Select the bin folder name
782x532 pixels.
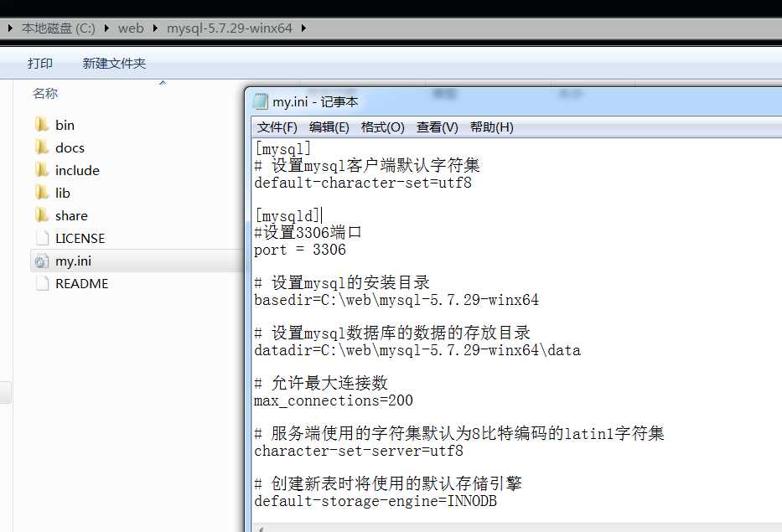click(65, 125)
